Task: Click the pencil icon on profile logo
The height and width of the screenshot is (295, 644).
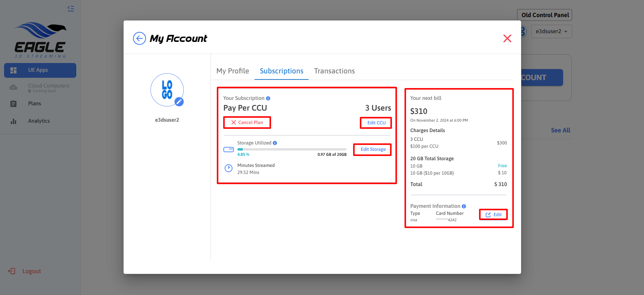Action: (x=179, y=102)
